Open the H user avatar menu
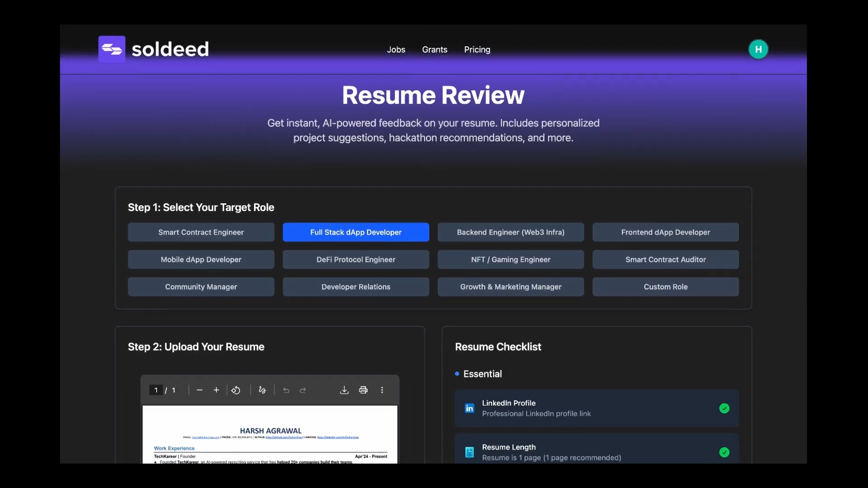Screen dimensions: 868x488 pyautogui.click(x=758, y=49)
